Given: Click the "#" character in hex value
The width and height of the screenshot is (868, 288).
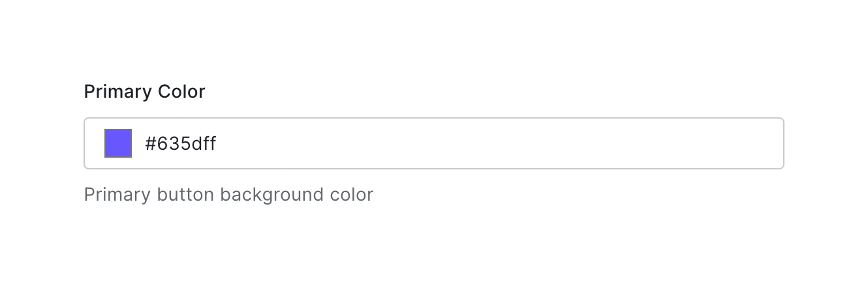Looking at the screenshot, I should tap(149, 144).
